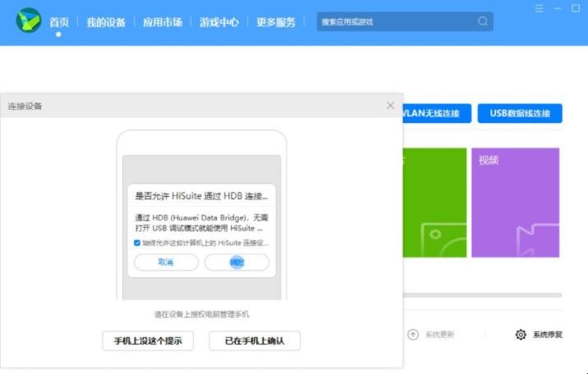Maximize the HiSuite window
The width and height of the screenshot is (588, 374).
click(x=576, y=8)
